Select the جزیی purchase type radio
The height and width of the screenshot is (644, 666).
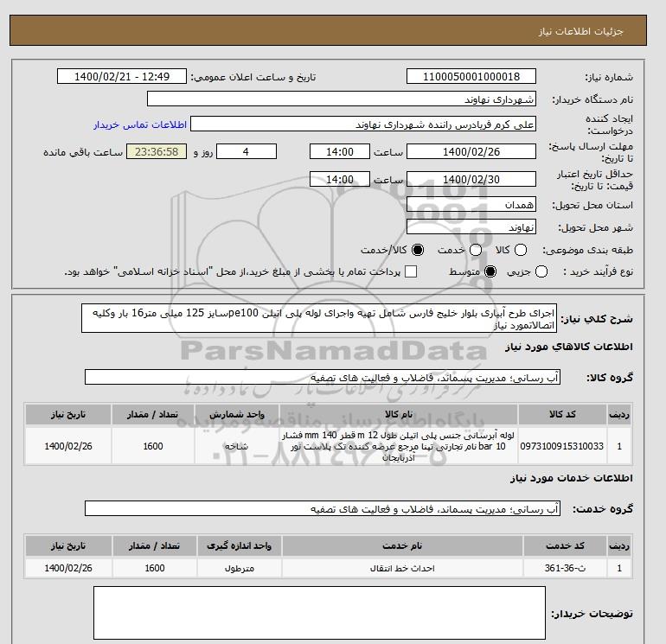541,271
